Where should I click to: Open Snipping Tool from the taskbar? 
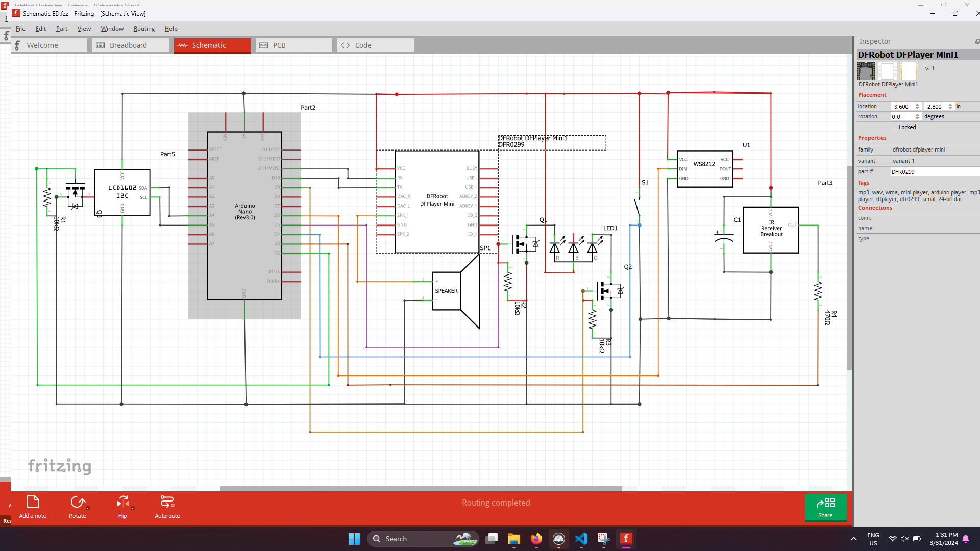point(604,539)
